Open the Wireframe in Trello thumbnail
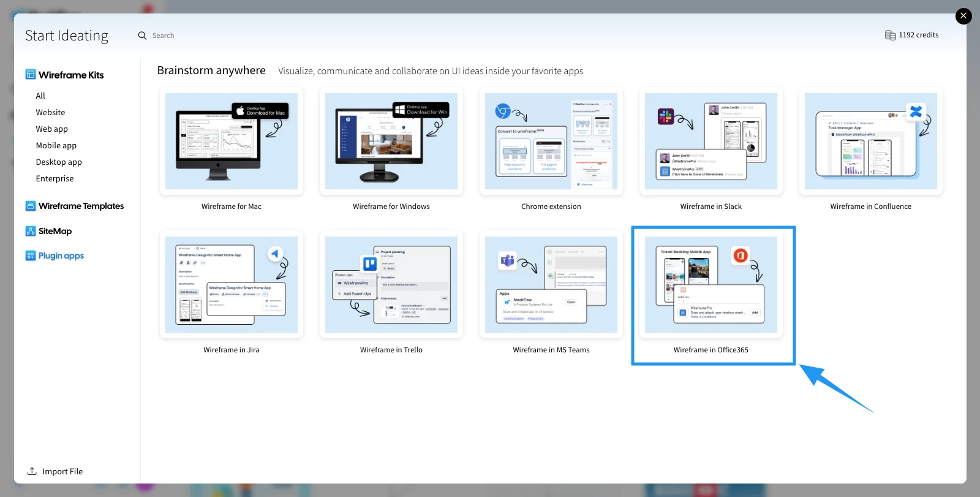The height and width of the screenshot is (497, 980). click(x=391, y=284)
